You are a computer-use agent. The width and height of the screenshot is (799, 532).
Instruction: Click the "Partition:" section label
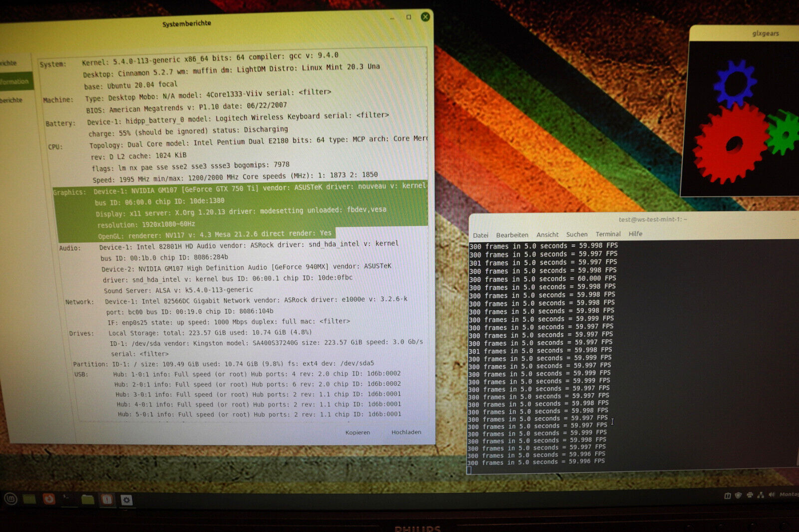[x=89, y=364]
